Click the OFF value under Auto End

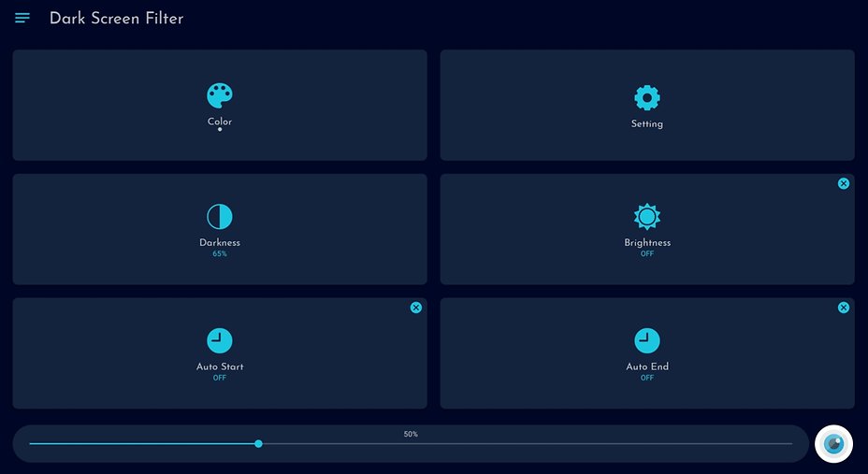tap(647, 378)
